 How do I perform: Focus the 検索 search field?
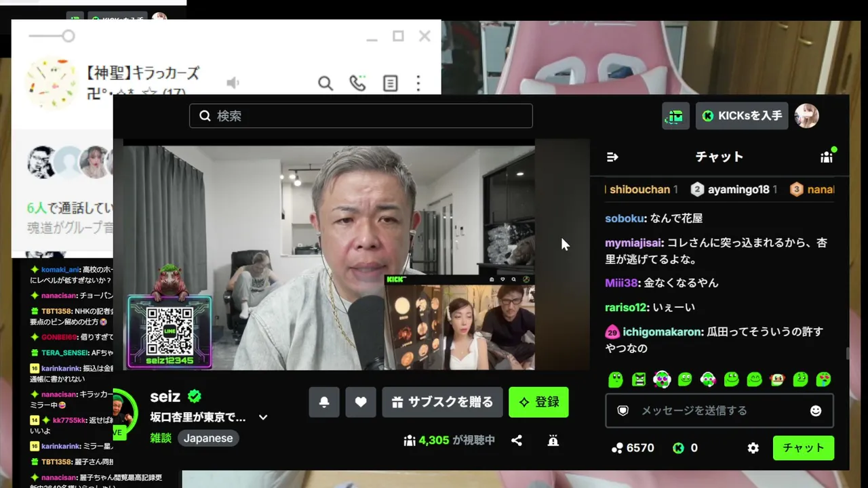point(361,116)
